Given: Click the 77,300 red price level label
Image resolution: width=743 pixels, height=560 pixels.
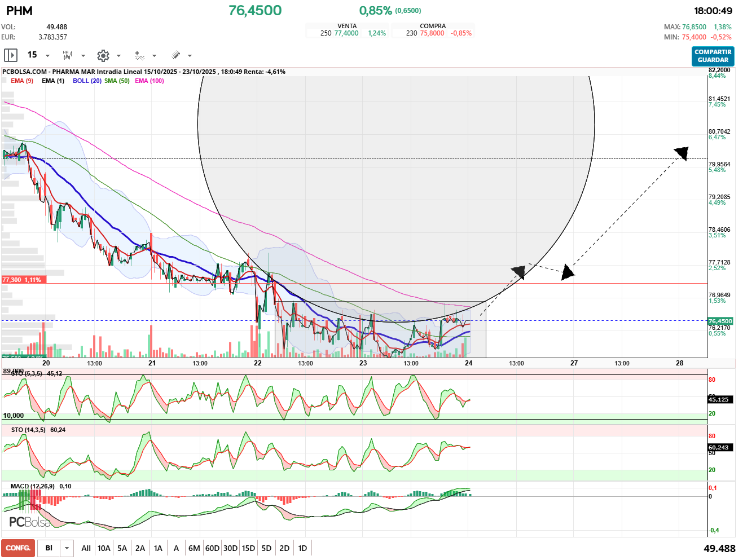Looking at the screenshot, I should click(x=22, y=280).
